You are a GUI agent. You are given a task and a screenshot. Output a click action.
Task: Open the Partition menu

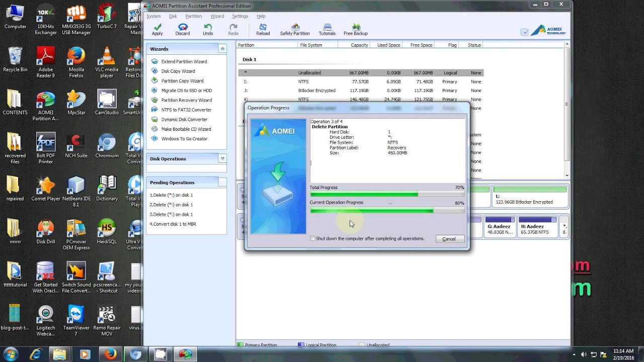coord(194,16)
